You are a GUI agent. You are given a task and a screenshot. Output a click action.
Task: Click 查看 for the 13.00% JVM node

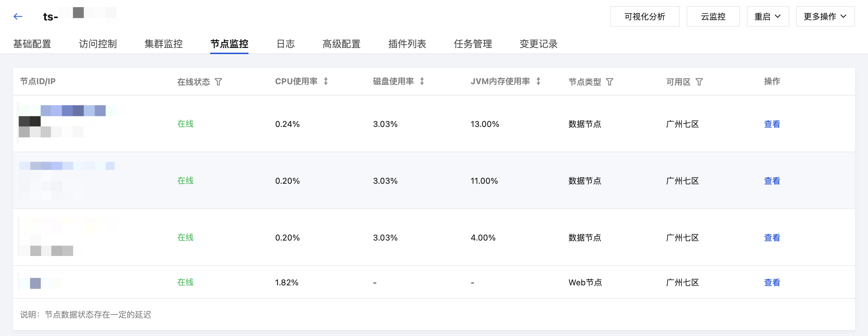pos(772,124)
